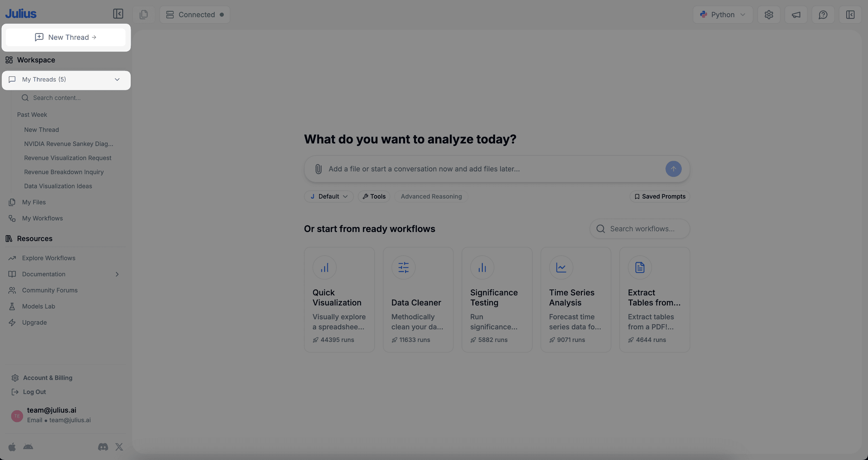Open Saved Prompts
Viewport: 868px width, 460px height.
pyautogui.click(x=660, y=197)
